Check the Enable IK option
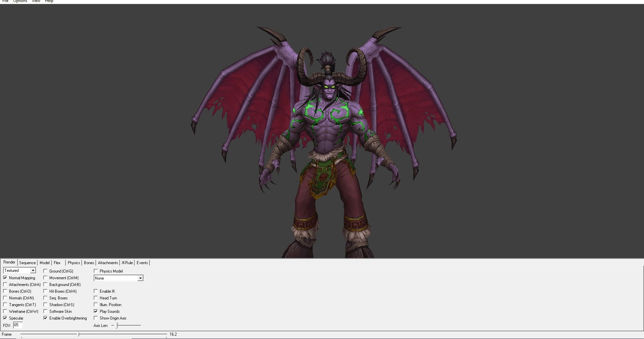This screenshot has height=339, width=644. pyautogui.click(x=96, y=291)
